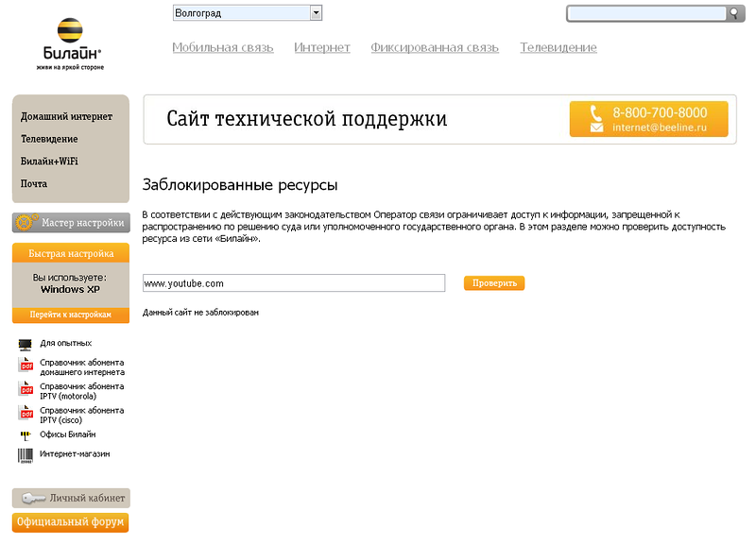756x545 pixels.
Task: Click the top search input field
Action: [x=647, y=13]
